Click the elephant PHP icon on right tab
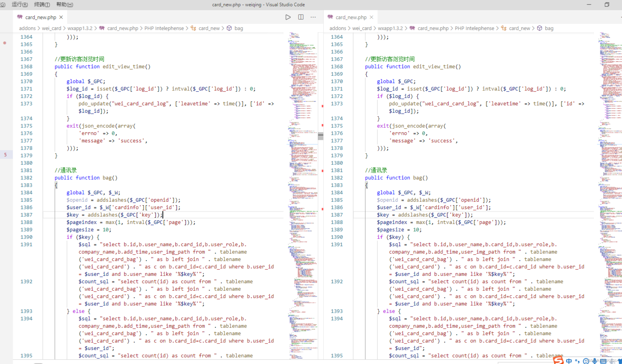622x364 pixels. [x=330, y=17]
